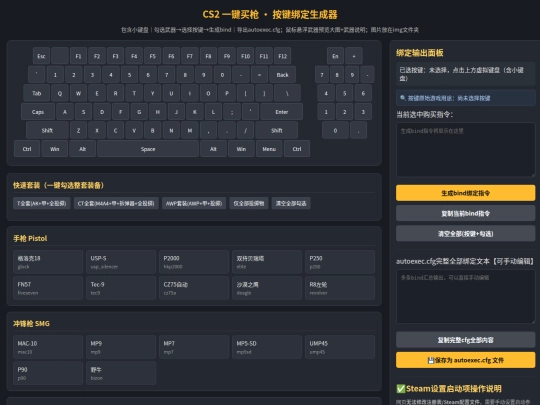Screen dimensions: 540x405
Task: Select the M letter key
Action: pyautogui.click(x=190, y=130)
